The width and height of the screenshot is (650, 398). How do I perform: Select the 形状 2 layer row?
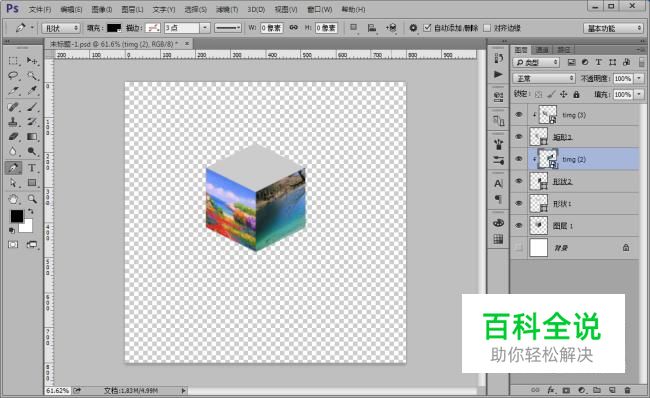click(x=575, y=182)
